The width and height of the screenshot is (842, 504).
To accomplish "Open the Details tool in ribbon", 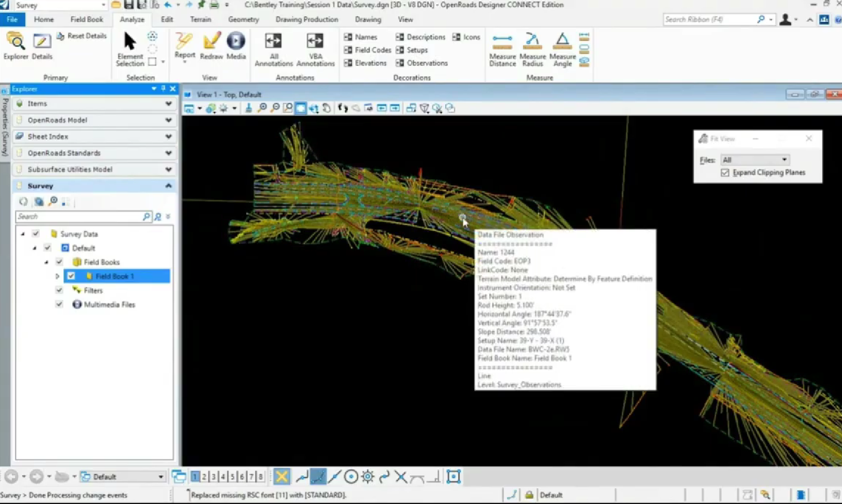I will [x=42, y=46].
